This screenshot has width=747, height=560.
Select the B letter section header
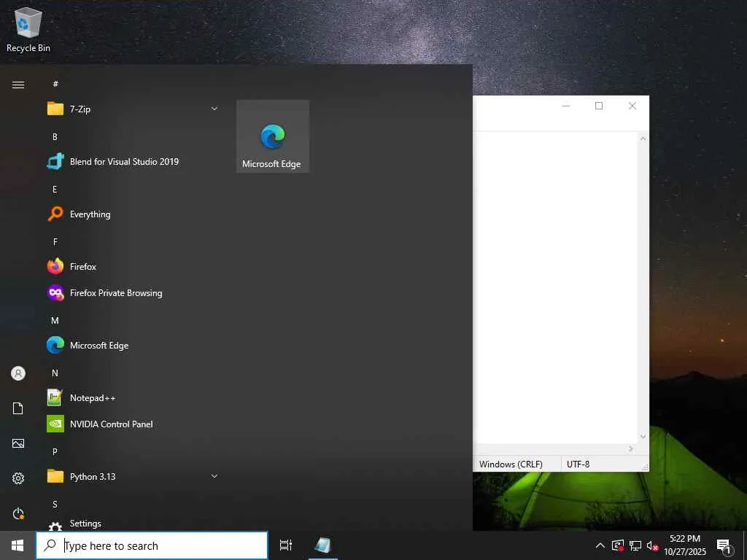point(55,136)
